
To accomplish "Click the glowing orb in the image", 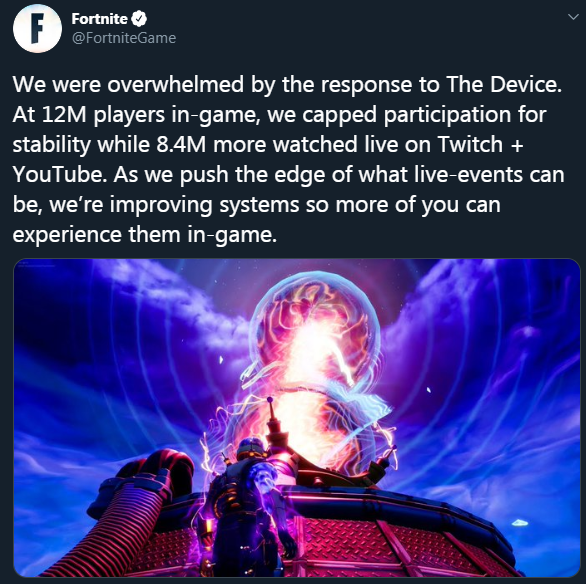I will [x=314, y=329].
